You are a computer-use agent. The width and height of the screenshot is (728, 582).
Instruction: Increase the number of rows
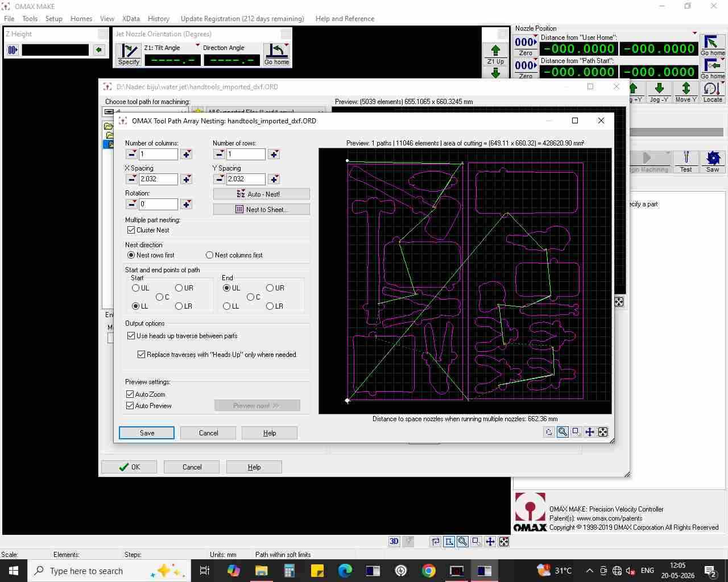click(274, 154)
